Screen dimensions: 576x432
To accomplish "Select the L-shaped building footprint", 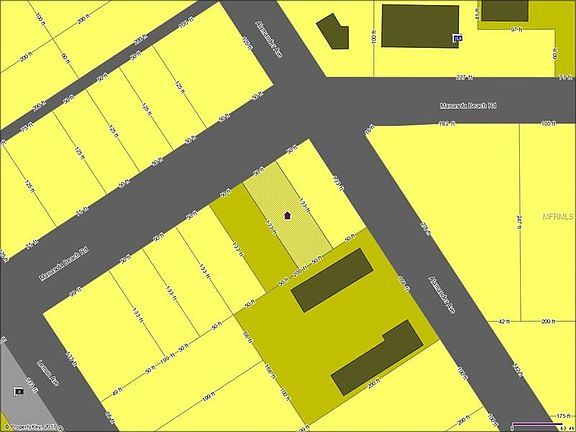I will (377, 357).
